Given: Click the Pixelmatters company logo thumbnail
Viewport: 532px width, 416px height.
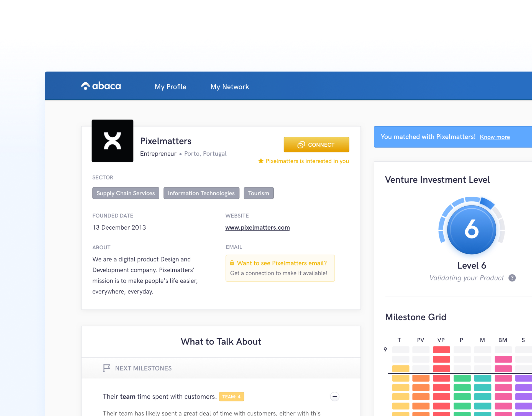Looking at the screenshot, I should (x=112, y=141).
